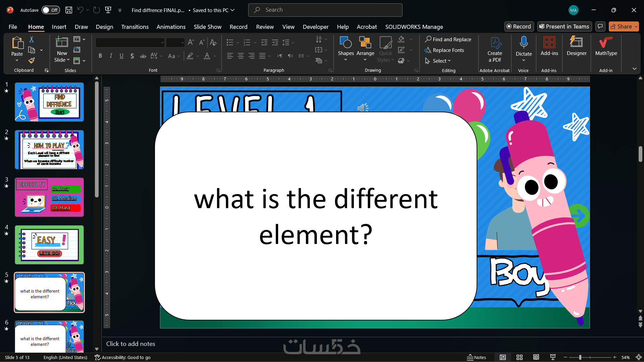644x362 pixels.
Task: Toggle the Notes pane button
Action: (476, 357)
